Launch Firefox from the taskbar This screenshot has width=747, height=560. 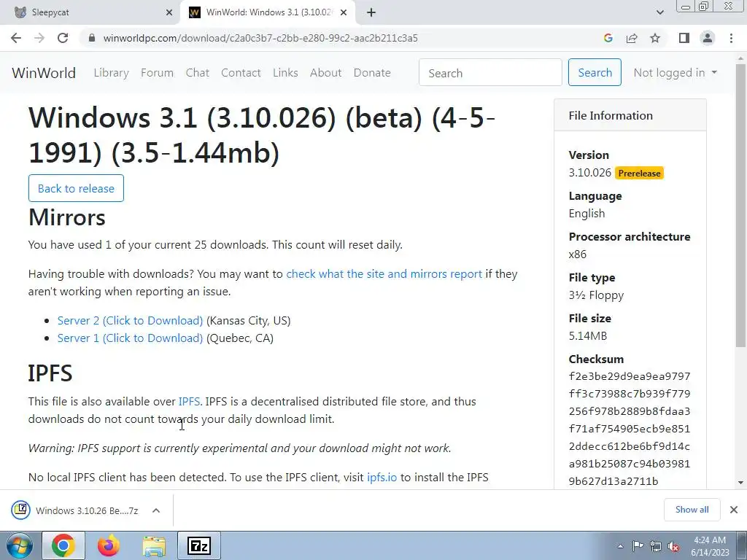109,545
